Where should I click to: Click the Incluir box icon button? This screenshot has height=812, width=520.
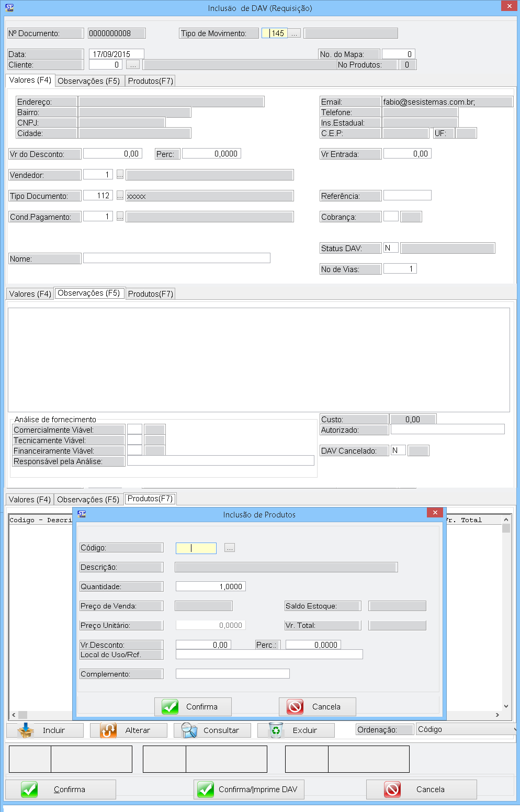click(x=26, y=730)
